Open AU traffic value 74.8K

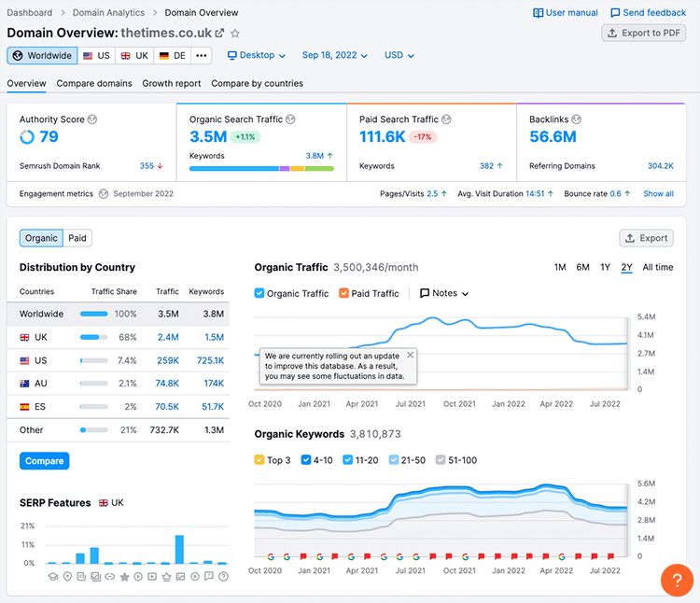tap(167, 383)
